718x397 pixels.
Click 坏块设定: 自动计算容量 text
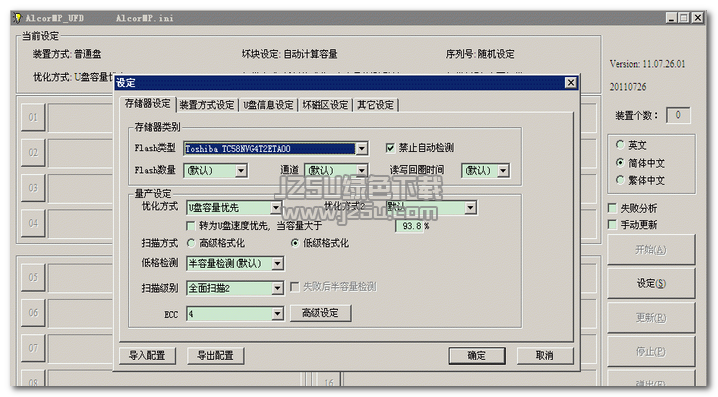pos(289,54)
